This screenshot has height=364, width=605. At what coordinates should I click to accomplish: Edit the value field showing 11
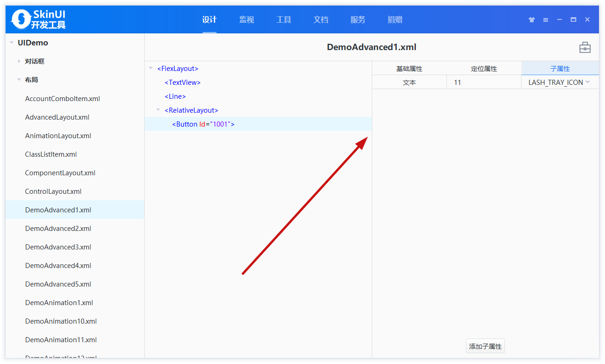point(484,83)
